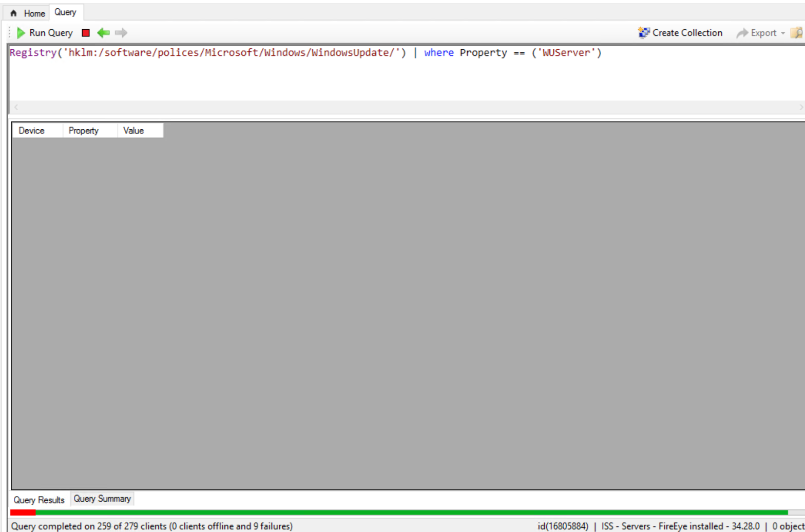Image resolution: width=805 pixels, height=532 pixels.
Task: Open the Query Summary tab
Action: pos(102,499)
